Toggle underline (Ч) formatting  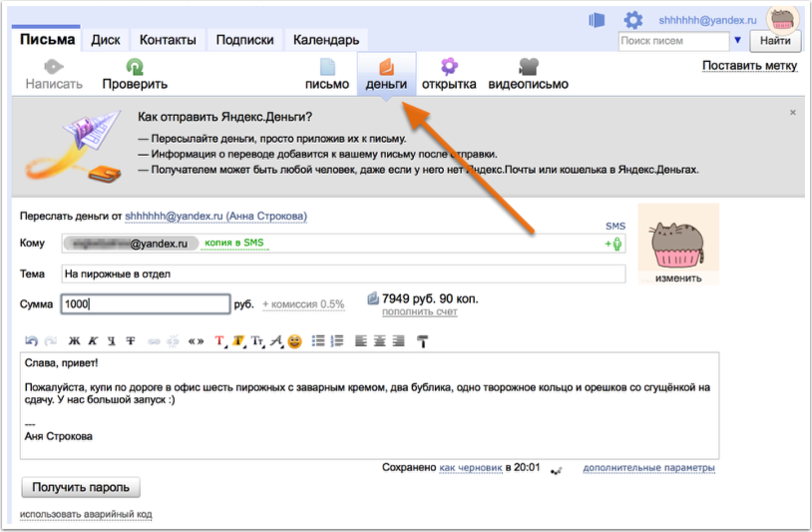(x=112, y=340)
